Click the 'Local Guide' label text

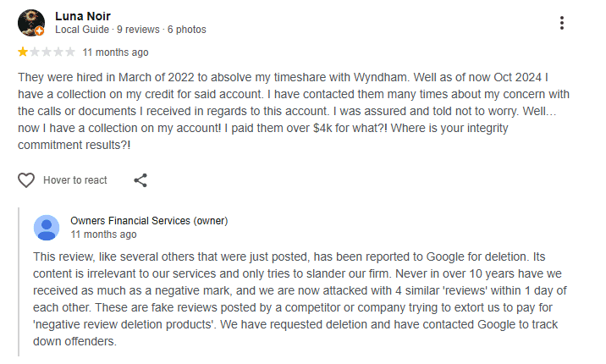pyautogui.click(x=82, y=30)
